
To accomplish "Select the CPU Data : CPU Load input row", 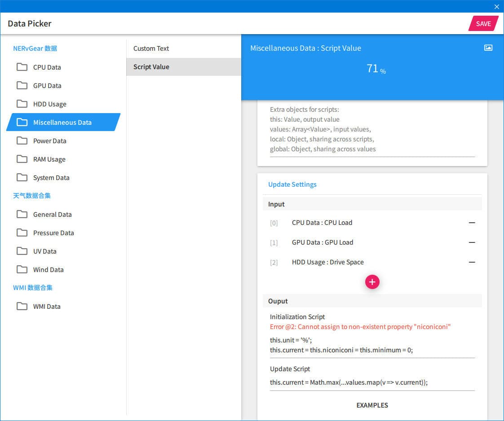I will pyautogui.click(x=372, y=223).
